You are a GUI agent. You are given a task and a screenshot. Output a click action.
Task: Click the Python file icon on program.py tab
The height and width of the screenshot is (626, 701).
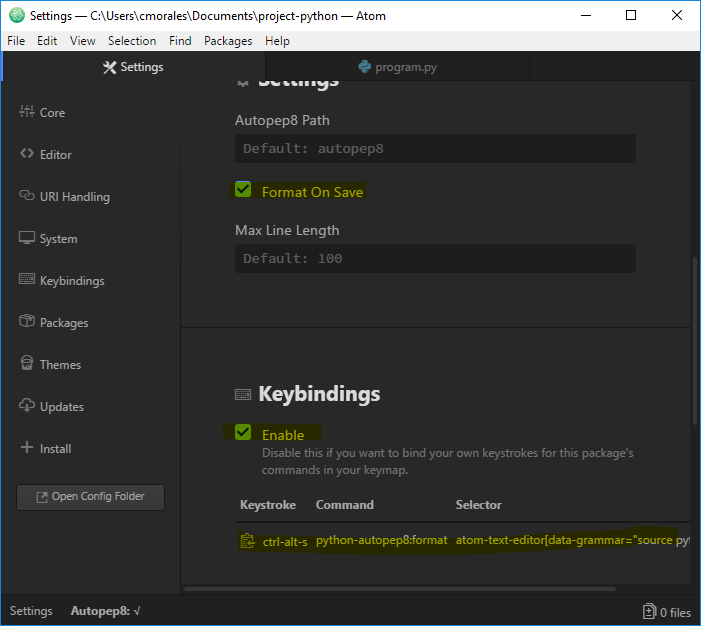pos(364,67)
